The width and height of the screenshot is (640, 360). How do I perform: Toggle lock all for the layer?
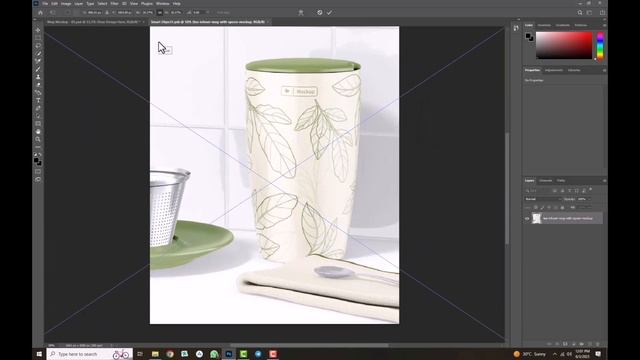pyautogui.click(x=562, y=208)
